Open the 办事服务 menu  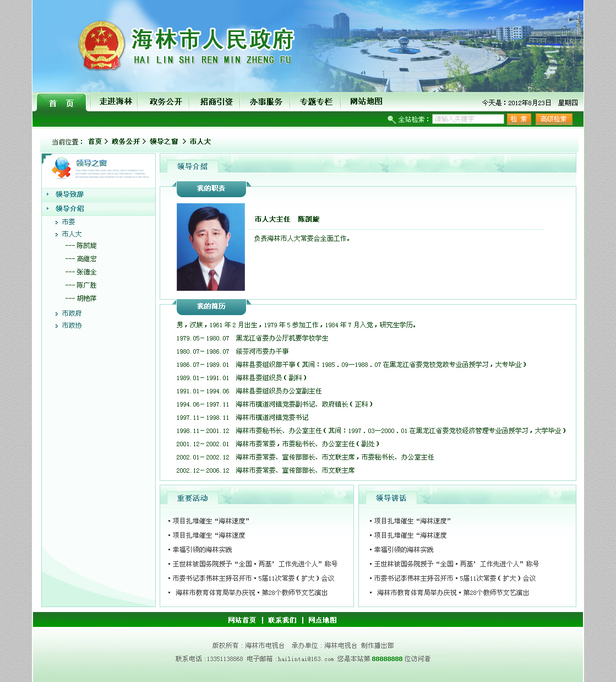[x=266, y=102]
